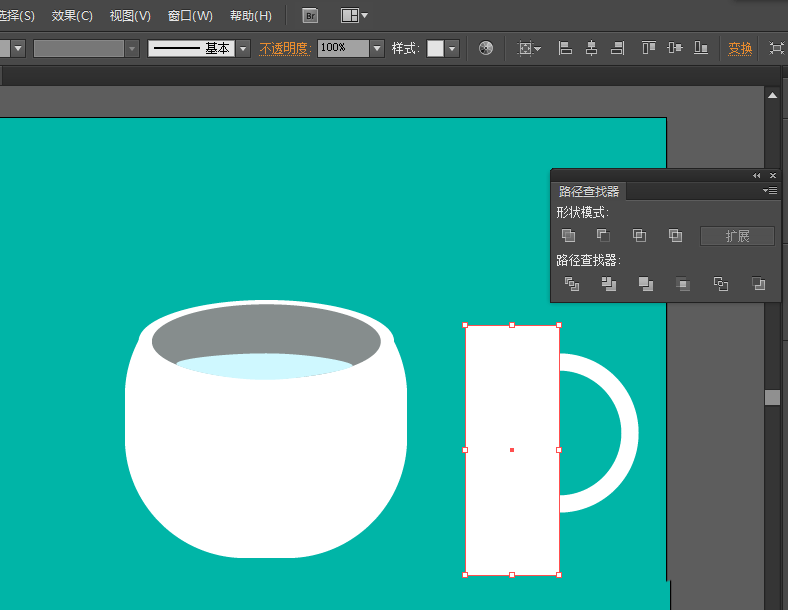Select the light blue water ellipse

tap(264, 366)
